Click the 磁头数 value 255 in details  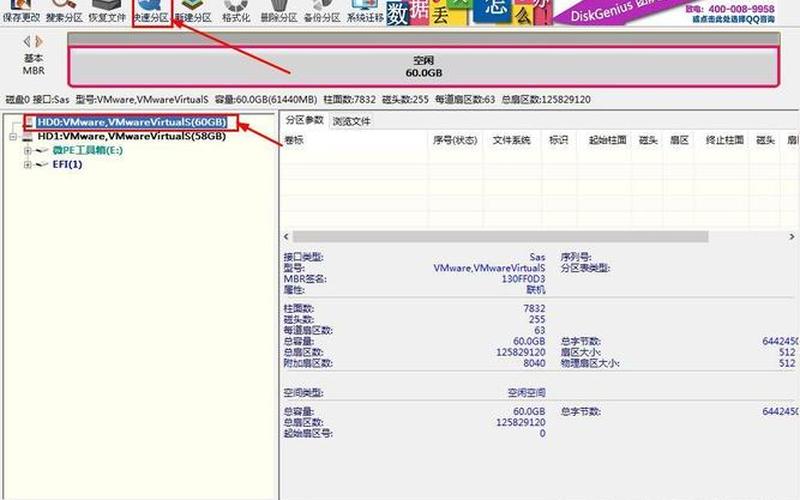[x=537, y=319]
